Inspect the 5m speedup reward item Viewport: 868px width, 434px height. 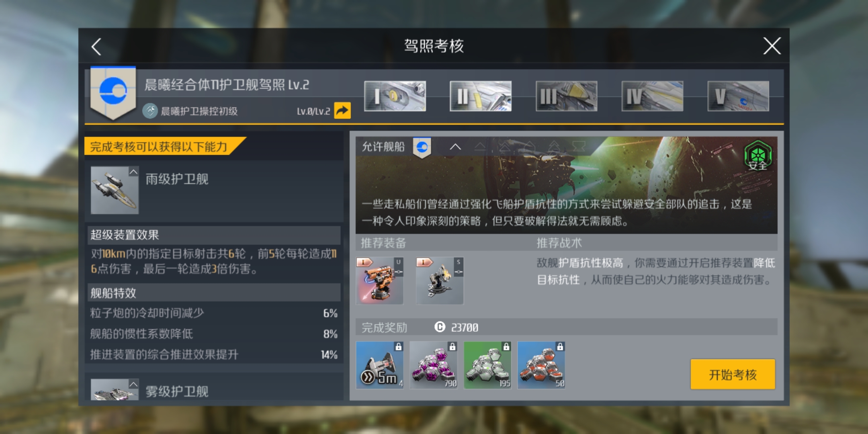(380, 365)
